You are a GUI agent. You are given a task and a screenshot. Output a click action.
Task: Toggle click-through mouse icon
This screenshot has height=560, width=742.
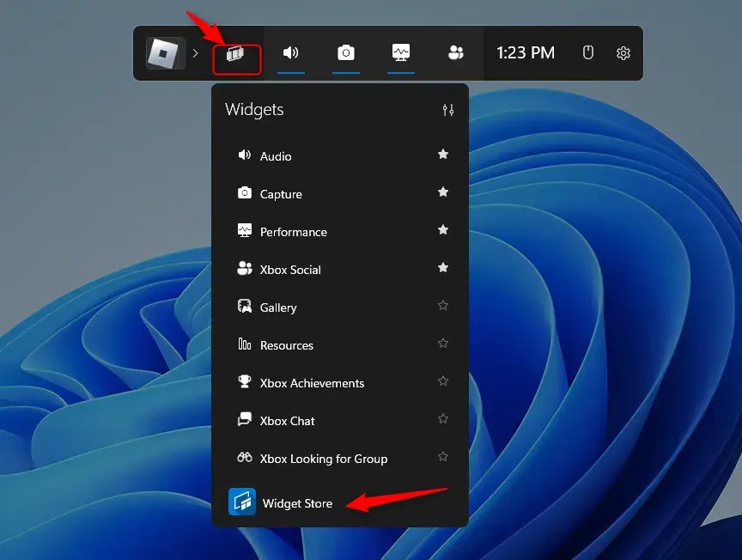tap(587, 52)
